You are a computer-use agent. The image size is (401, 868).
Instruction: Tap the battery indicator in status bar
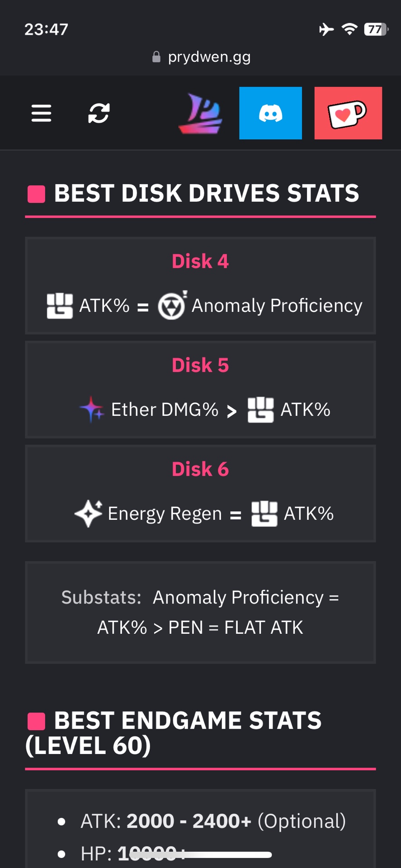point(376,29)
